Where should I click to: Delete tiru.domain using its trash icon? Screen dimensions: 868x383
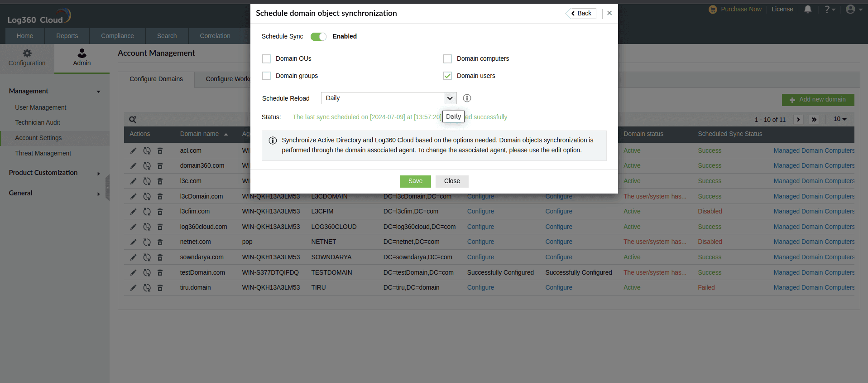tap(160, 288)
